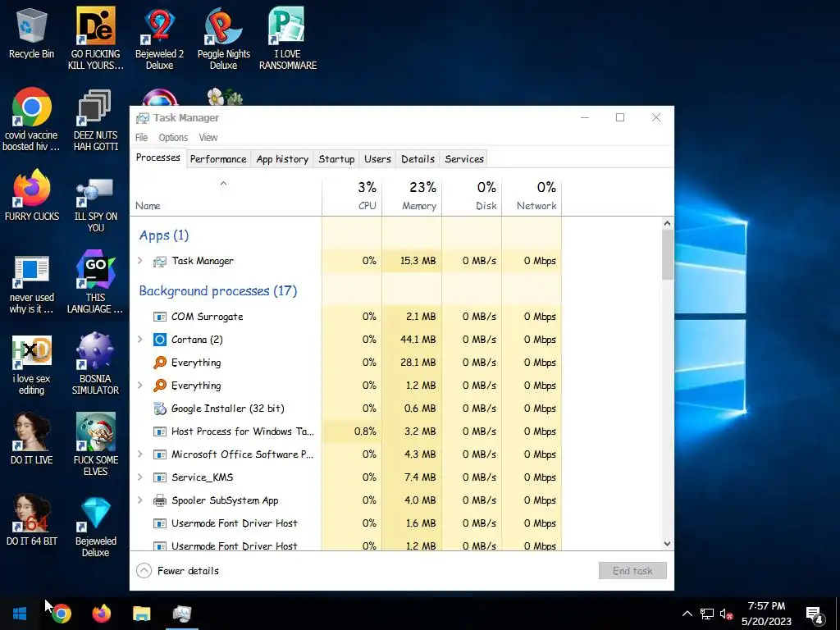840x630 pixels.
Task: Open the View menu
Action: coord(208,138)
